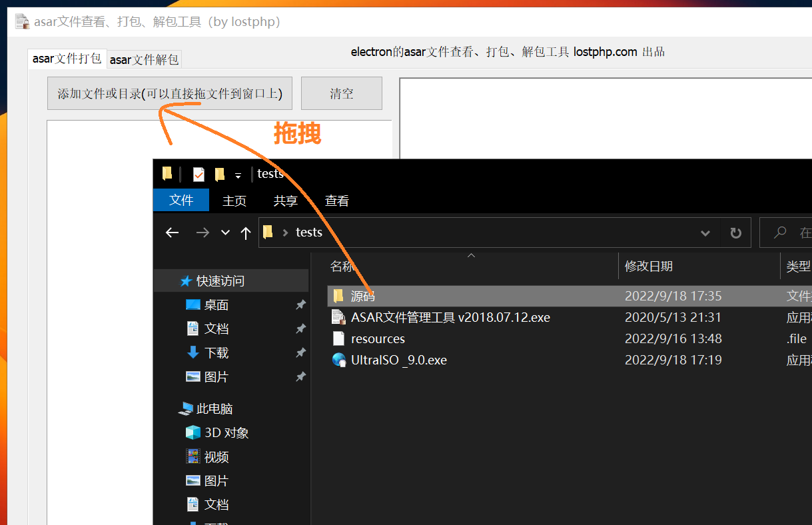The height and width of the screenshot is (525, 812).
Task: Click the .file type cell of resources
Action: click(x=797, y=338)
